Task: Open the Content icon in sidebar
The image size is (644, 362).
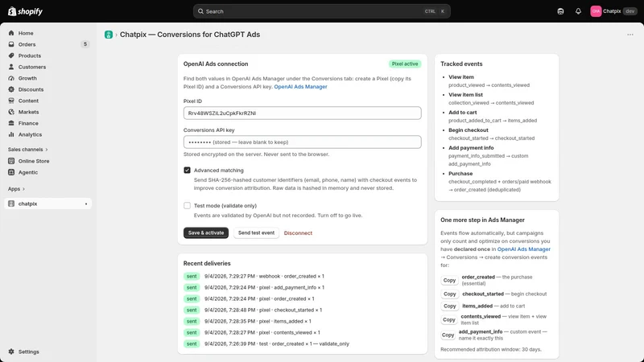Action: [x=11, y=101]
